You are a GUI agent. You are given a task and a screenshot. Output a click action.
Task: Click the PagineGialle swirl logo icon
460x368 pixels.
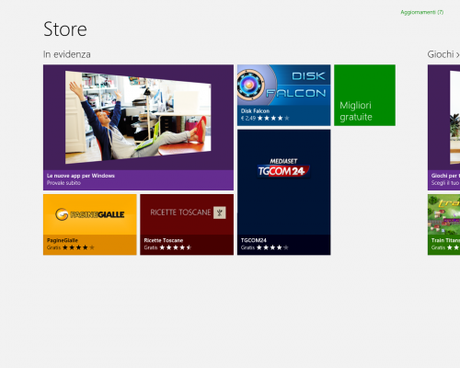tap(62, 214)
